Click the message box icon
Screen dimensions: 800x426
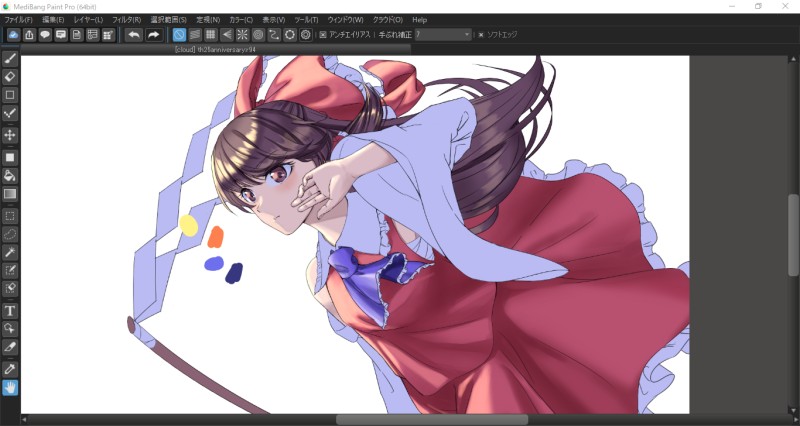coord(61,35)
